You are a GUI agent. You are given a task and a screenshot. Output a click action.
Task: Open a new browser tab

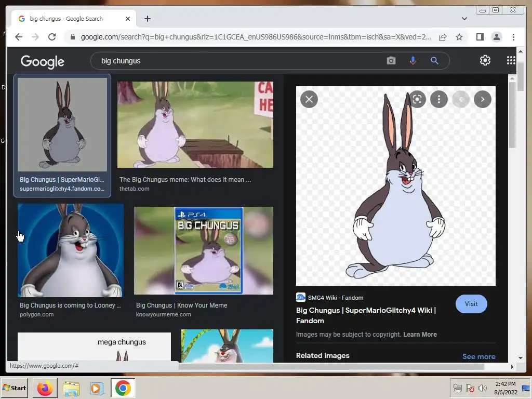click(x=147, y=19)
